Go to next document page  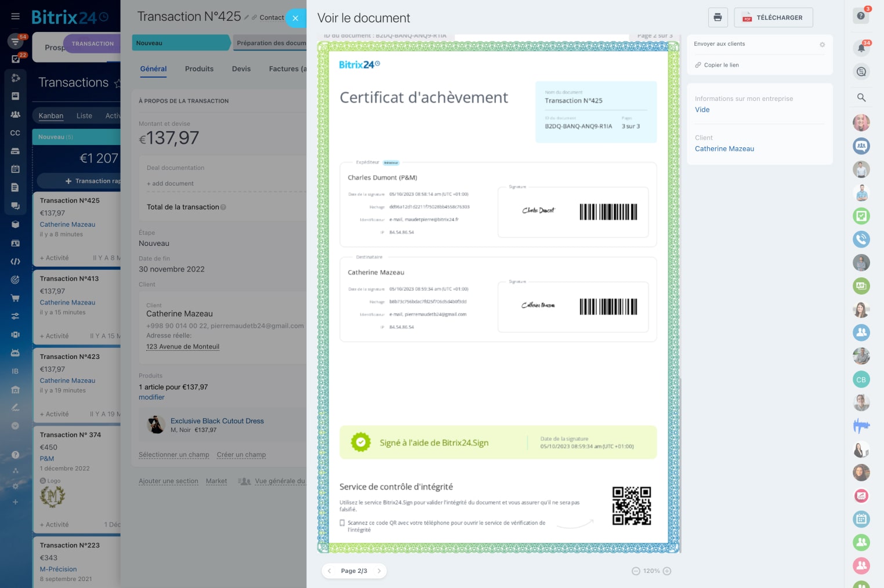coord(379,571)
